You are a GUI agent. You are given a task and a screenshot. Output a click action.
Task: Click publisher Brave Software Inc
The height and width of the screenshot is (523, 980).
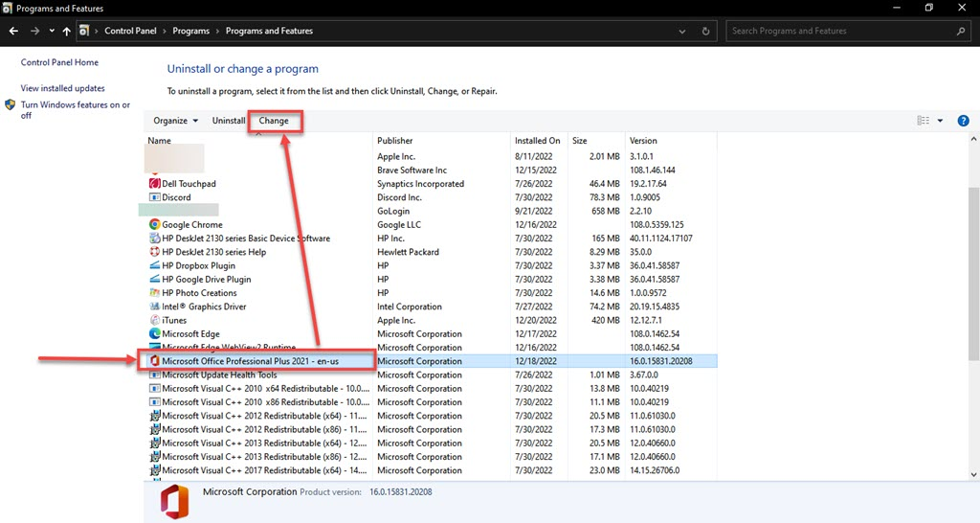[412, 171]
